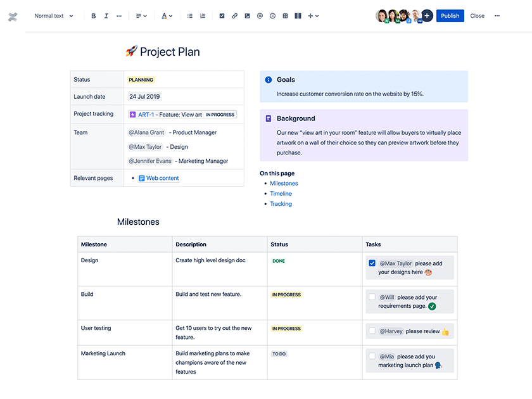
Task: Open the overflow menu next to Close
Action: [497, 16]
